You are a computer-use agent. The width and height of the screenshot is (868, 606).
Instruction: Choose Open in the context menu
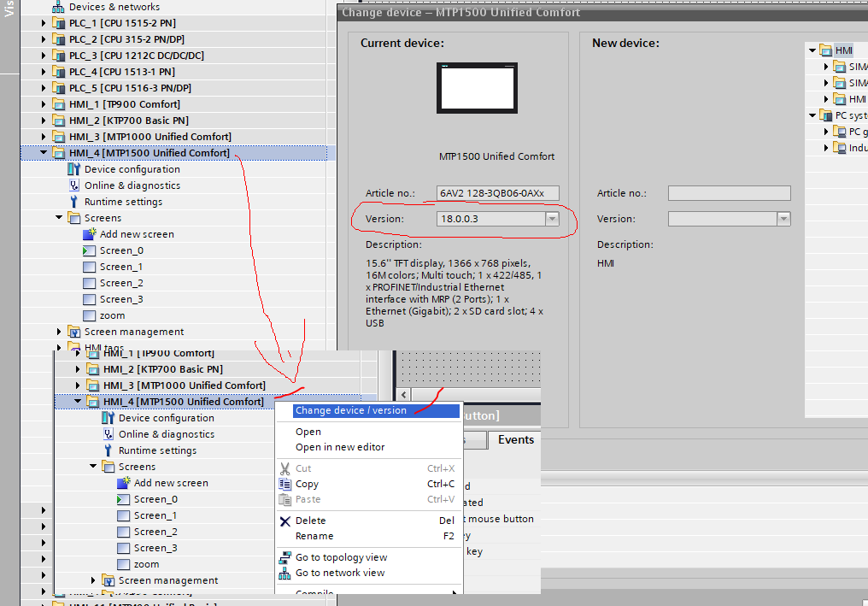pos(308,432)
